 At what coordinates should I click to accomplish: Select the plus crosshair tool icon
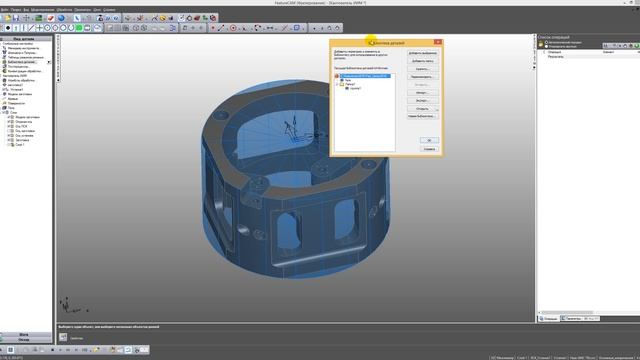39,28
